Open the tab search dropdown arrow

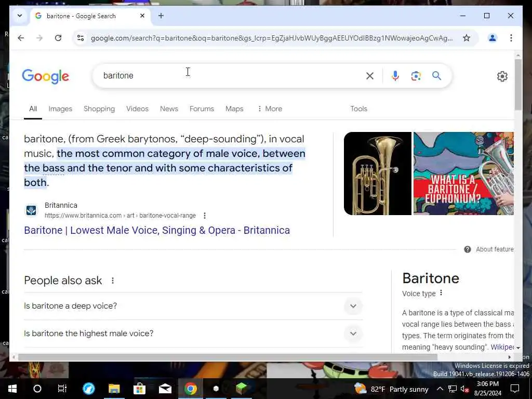point(20,16)
